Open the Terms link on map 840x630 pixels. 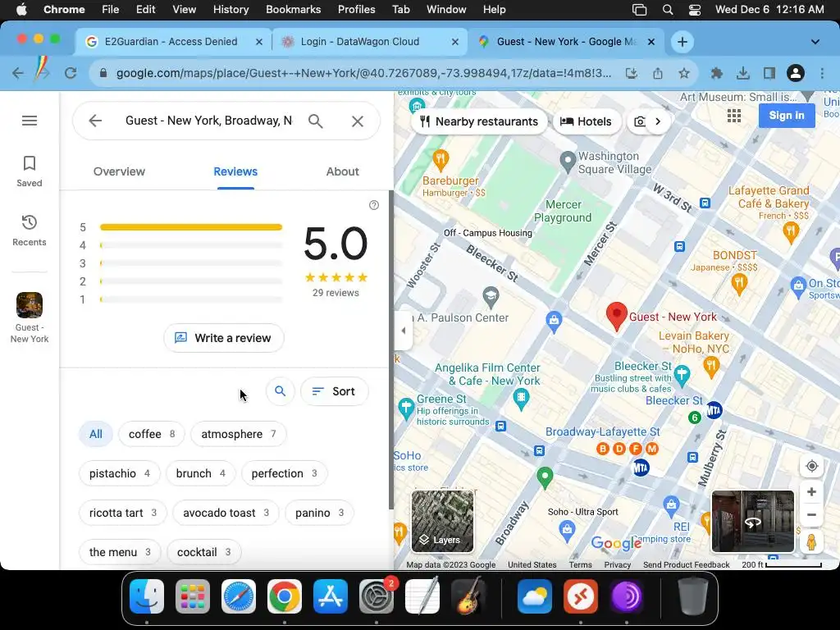(x=580, y=564)
